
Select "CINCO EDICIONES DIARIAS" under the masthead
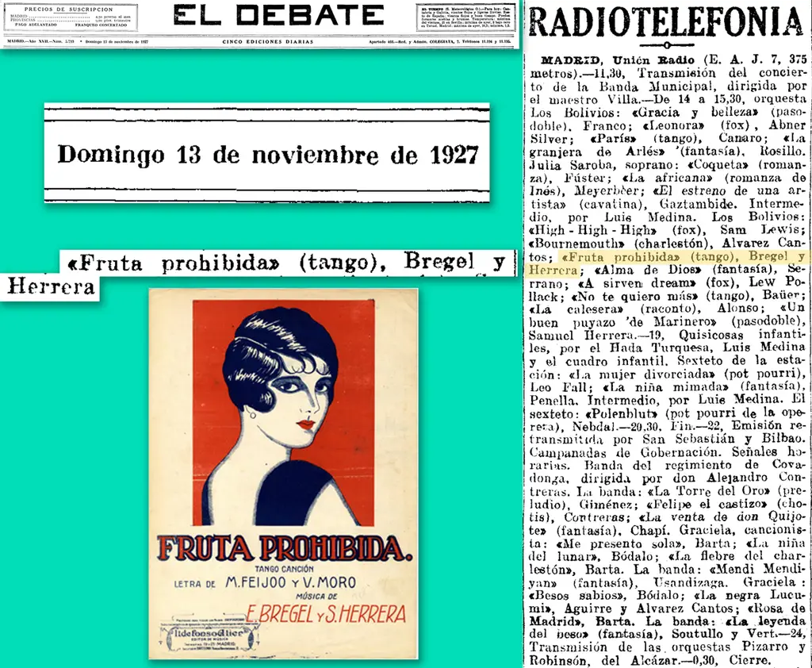(268, 42)
